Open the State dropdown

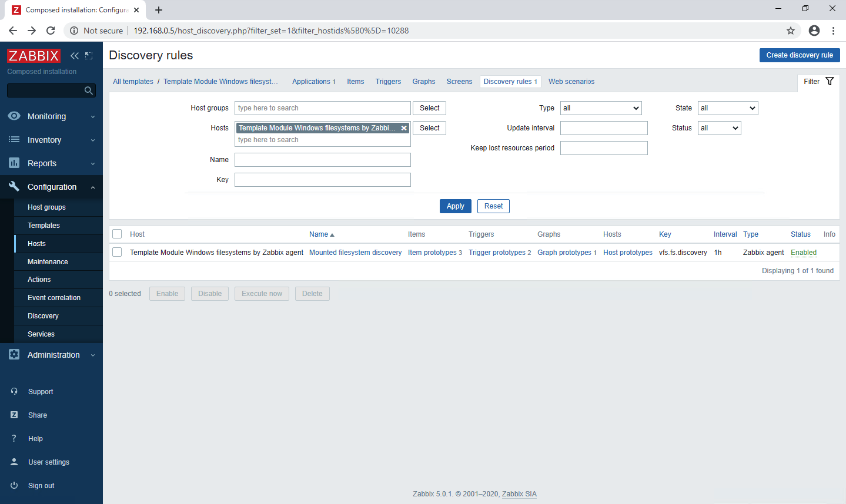[x=728, y=108]
